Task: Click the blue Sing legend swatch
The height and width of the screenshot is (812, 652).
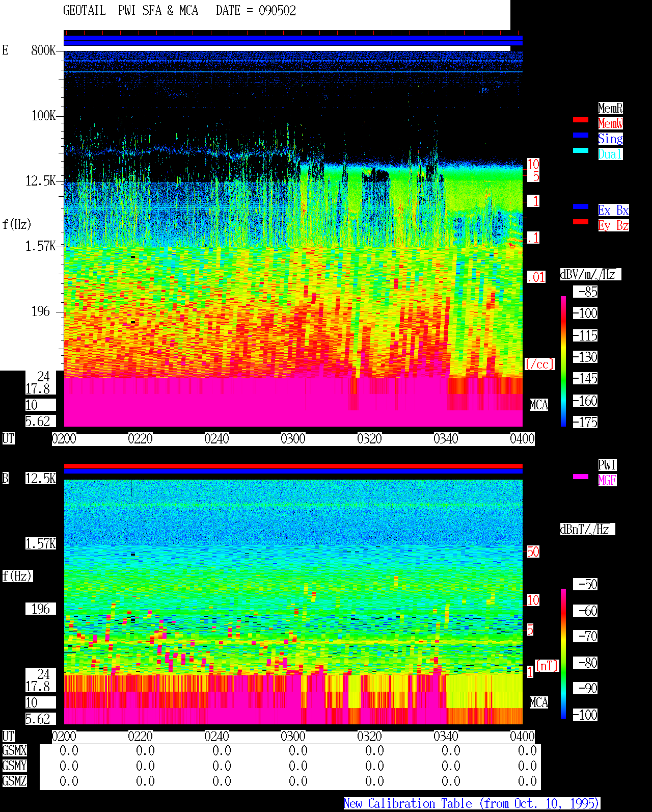Action: [581, 135]
